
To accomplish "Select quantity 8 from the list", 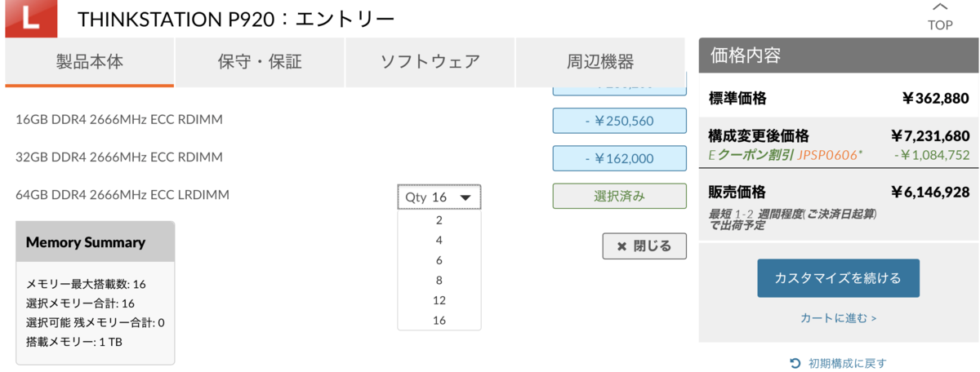I will (x=439, y=280).
